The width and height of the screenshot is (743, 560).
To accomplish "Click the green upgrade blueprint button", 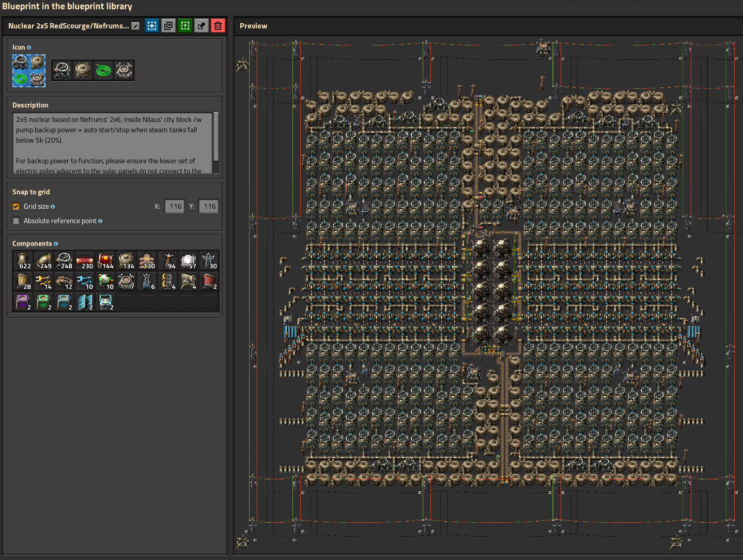I will [185, 26].
